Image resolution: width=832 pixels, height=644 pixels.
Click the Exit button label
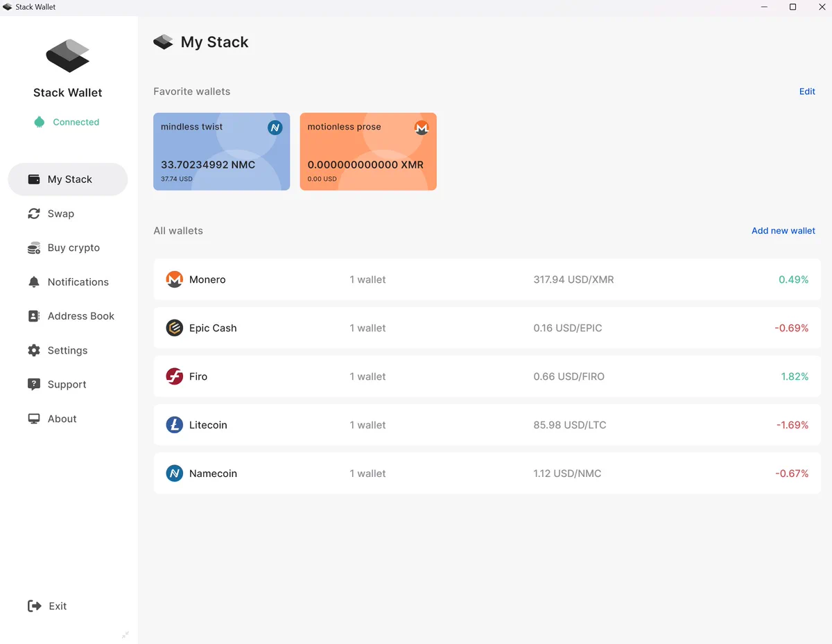[x=58, y=606]
